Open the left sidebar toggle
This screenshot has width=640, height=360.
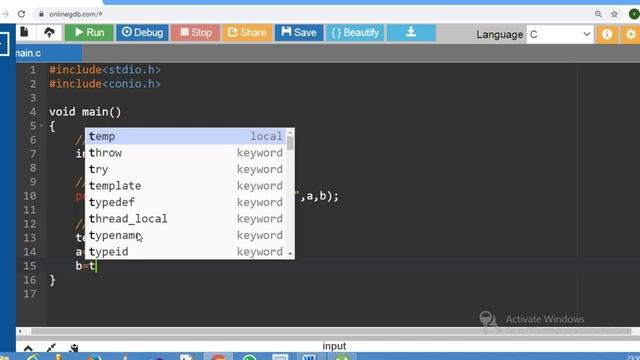[4, 44]
